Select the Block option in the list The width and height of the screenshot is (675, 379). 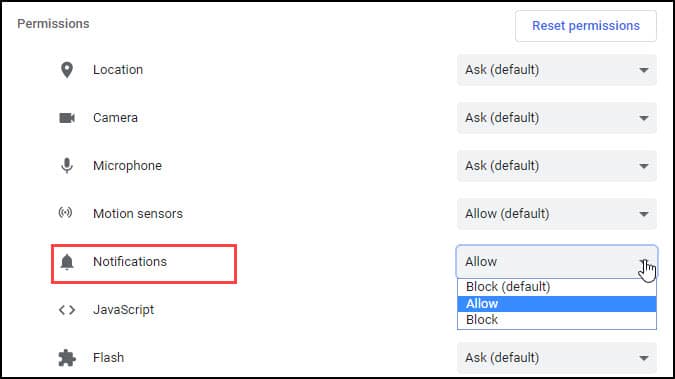point(557,320)
